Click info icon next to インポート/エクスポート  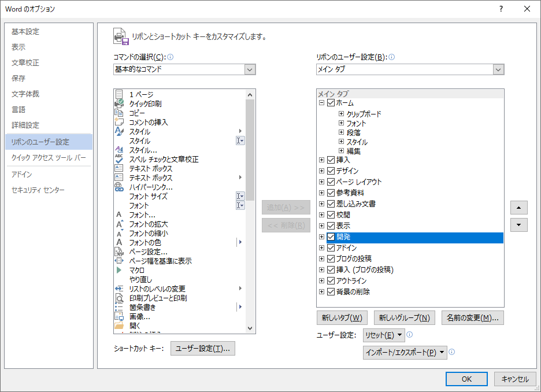point(451,352)
